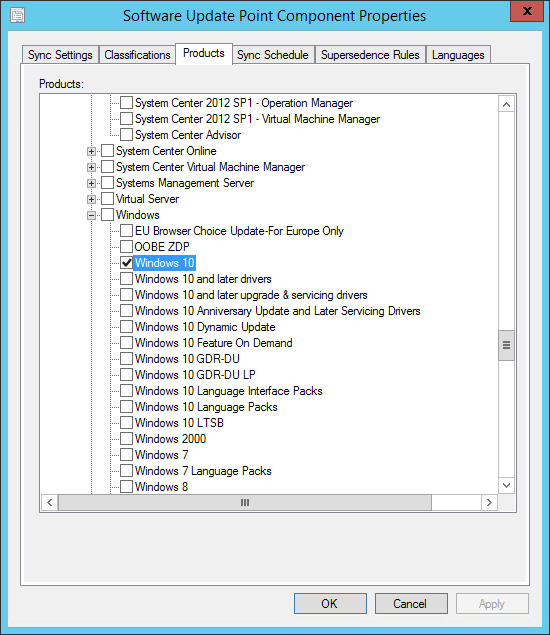Click the horizontal scrollbar left arrow
Screen dimensions: 550x635
coord(50,503)
